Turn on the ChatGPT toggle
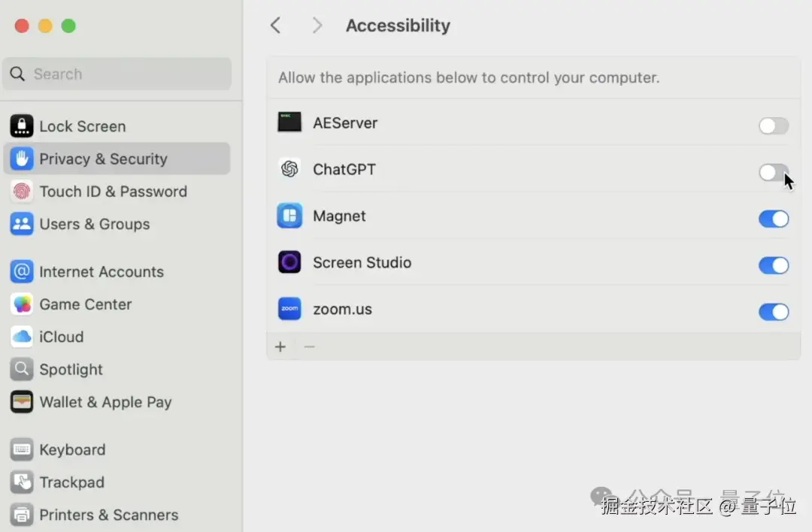Viewport: 812px width, 532px height. coord(773,173)
